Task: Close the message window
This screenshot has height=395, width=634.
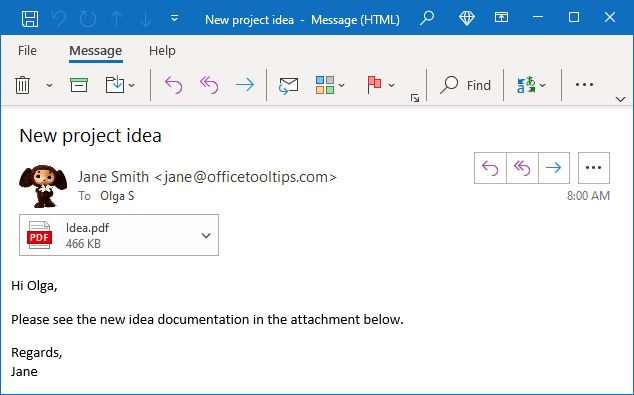Action: [610, 17]
